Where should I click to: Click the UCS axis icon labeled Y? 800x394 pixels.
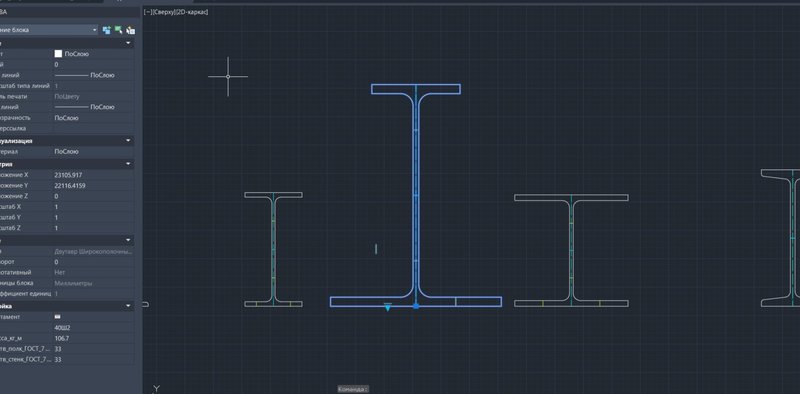[x=157, y=389]
